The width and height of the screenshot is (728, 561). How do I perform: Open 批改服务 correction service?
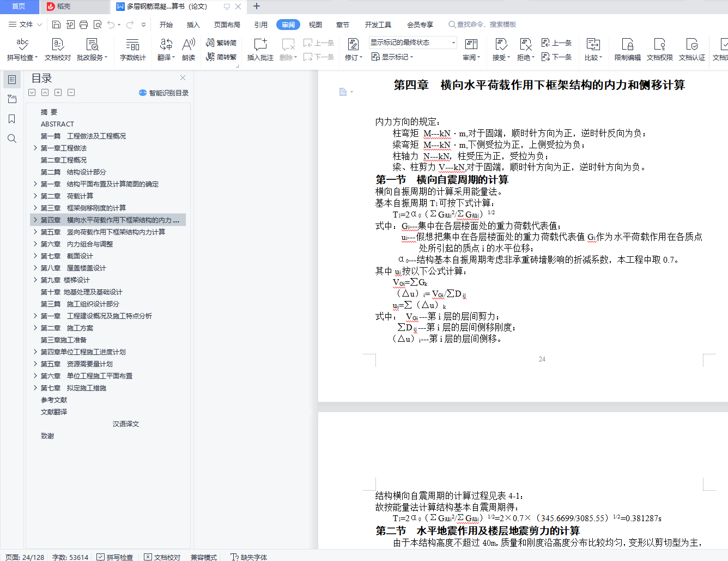tap(92, 49)
